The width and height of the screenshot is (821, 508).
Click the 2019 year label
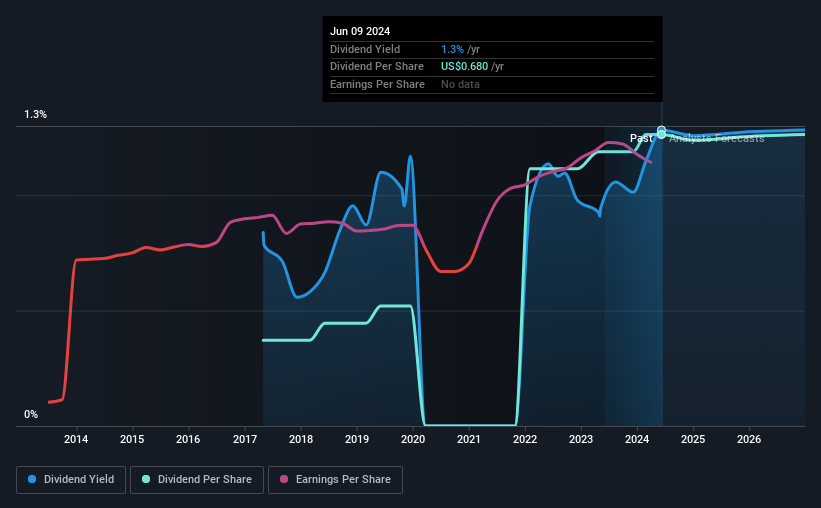[357, 439]
